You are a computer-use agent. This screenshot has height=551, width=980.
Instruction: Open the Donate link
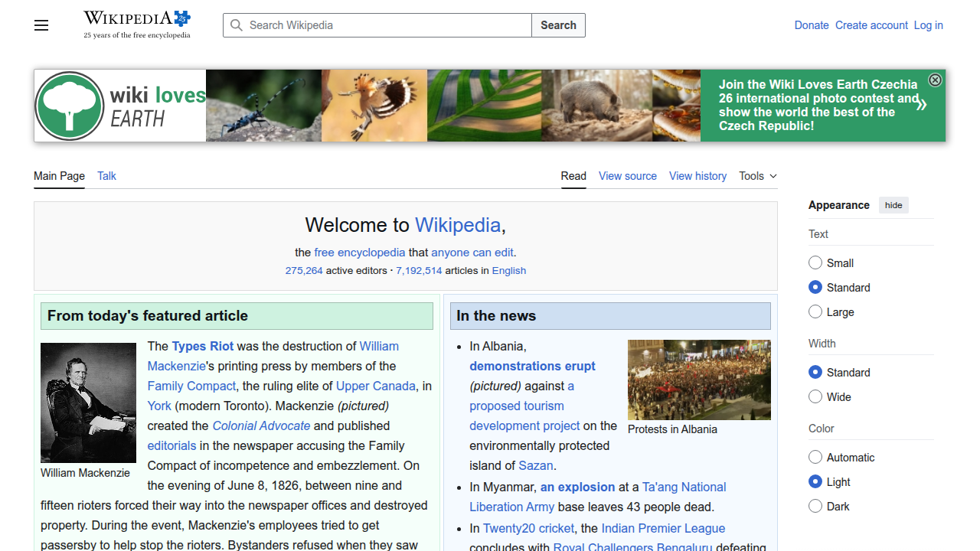click(812, 25)
